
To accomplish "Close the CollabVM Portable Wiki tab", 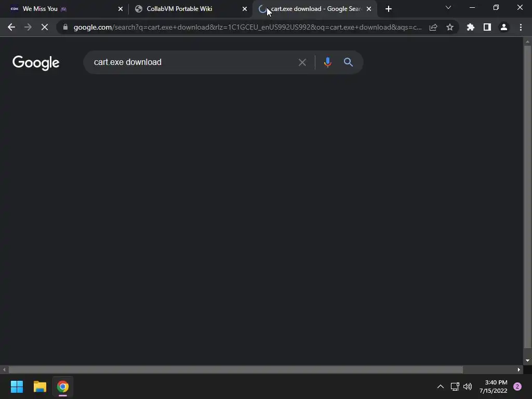I will 245,9.
